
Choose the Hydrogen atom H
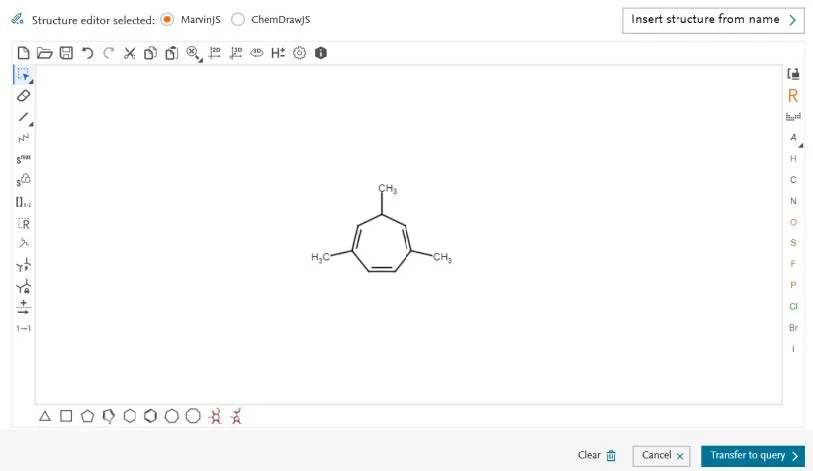[x=793, y=159]
